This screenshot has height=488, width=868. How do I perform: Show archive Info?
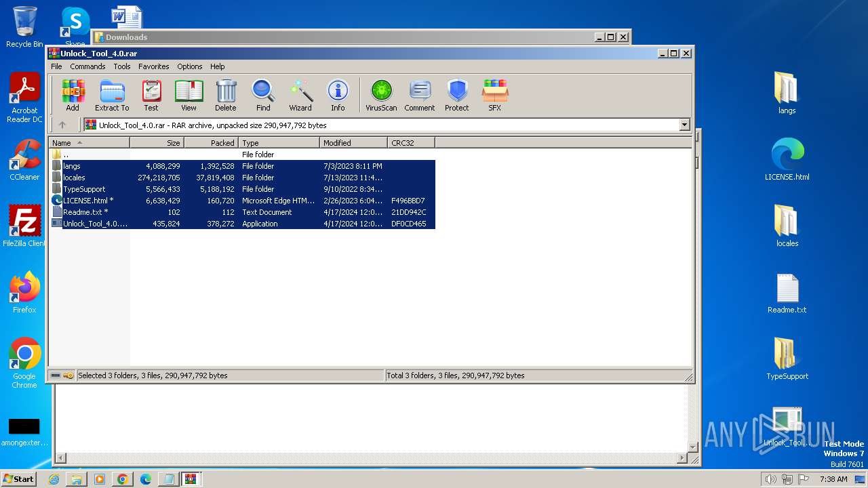tap(338, 95)
